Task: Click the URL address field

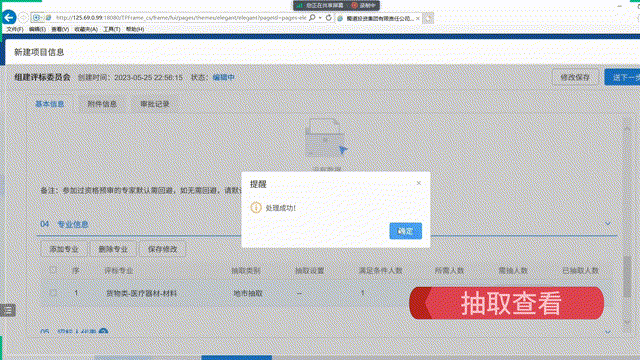Action: pyautogui.click(x=180, y=18)
